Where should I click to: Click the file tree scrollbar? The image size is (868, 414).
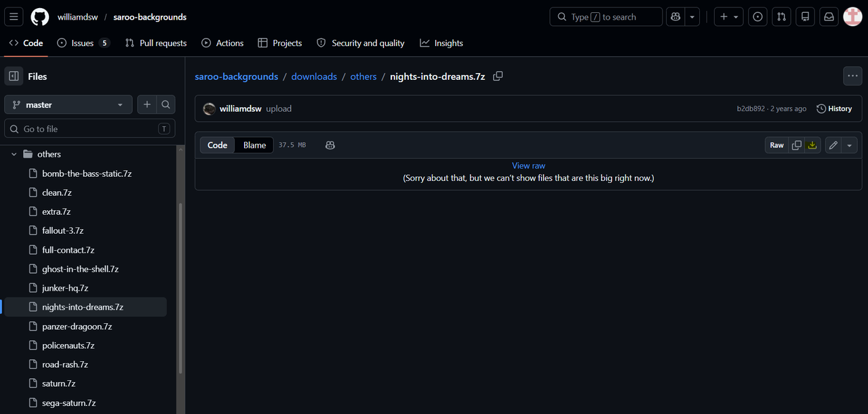coord(180,288)
